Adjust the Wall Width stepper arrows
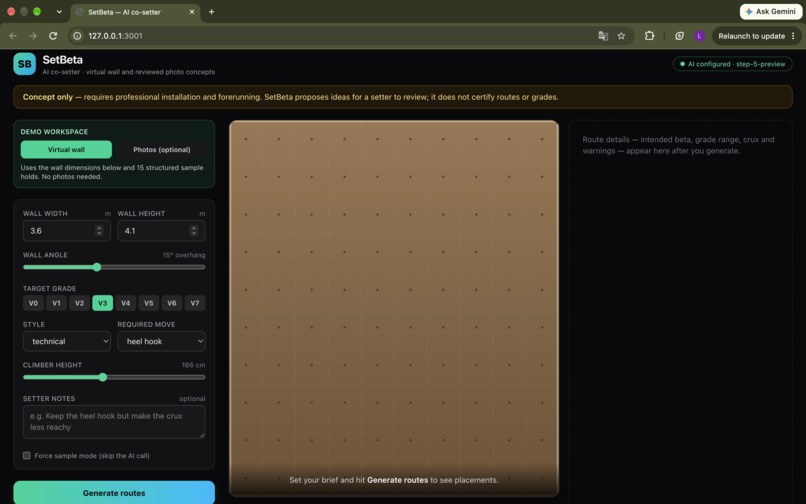 [99, 231]
